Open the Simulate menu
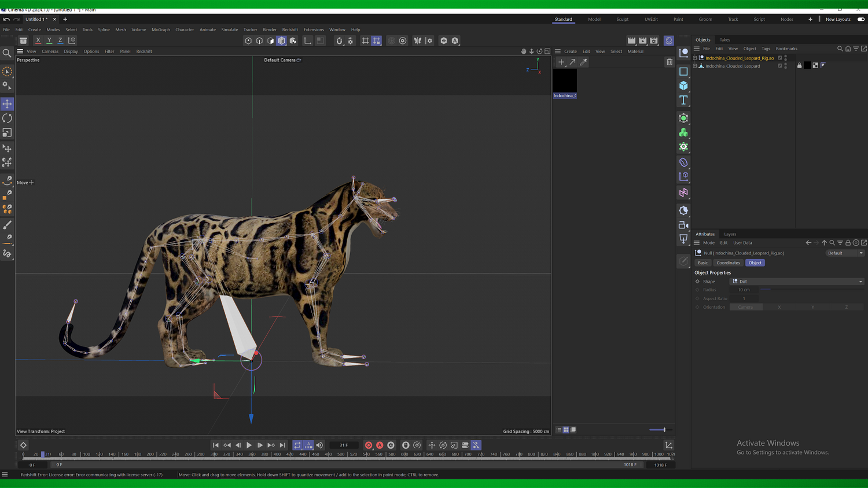The image size is (868, 488). [x=230, y=29]
